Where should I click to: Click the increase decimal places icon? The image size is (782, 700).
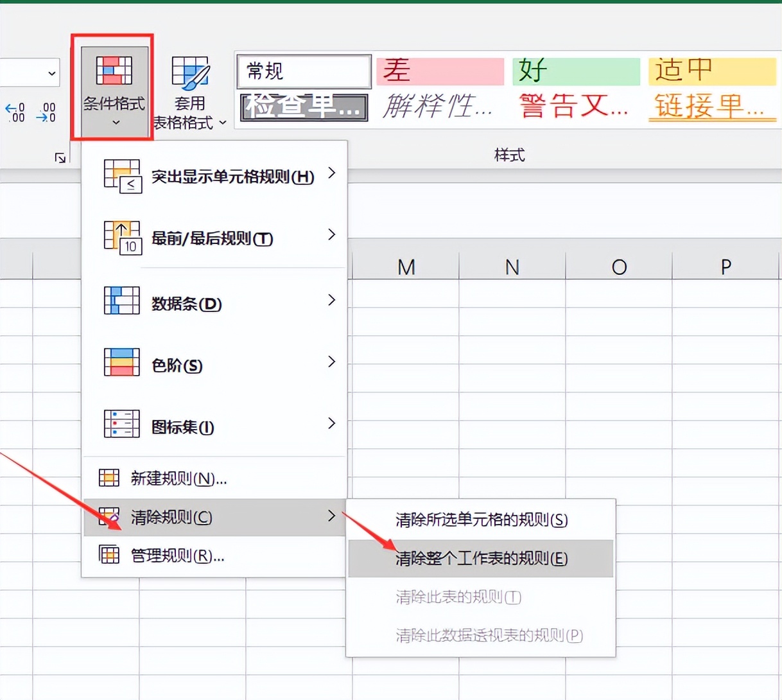[x=15, y=112]
